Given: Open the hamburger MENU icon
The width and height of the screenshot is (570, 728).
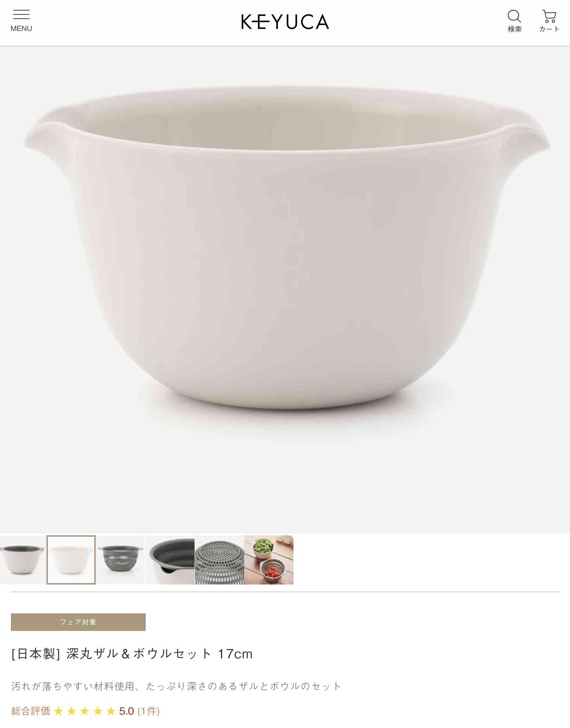Looking at the screenshot, I should click(x=21, y=21).
